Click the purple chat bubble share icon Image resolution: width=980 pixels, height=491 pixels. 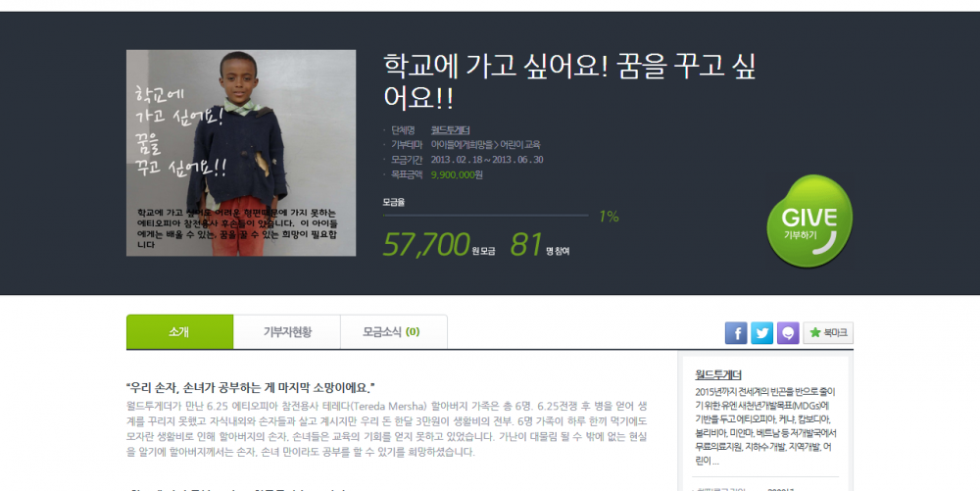pos(788,333)
